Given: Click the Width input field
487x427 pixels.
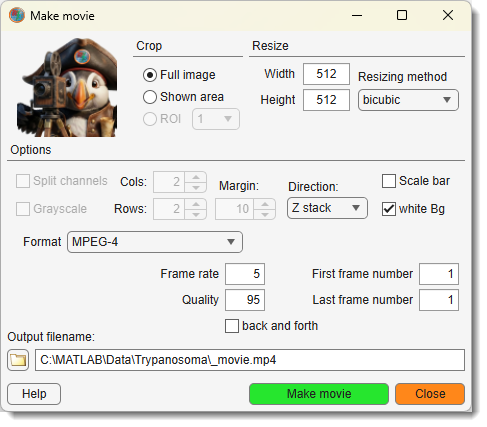Looking at the screenshot, I should tap(326, 74).
